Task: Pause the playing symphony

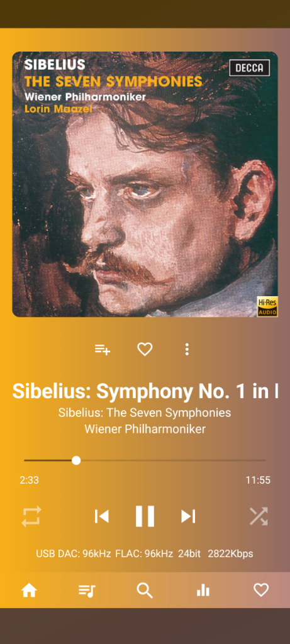Action: click(x=145, y=516)
